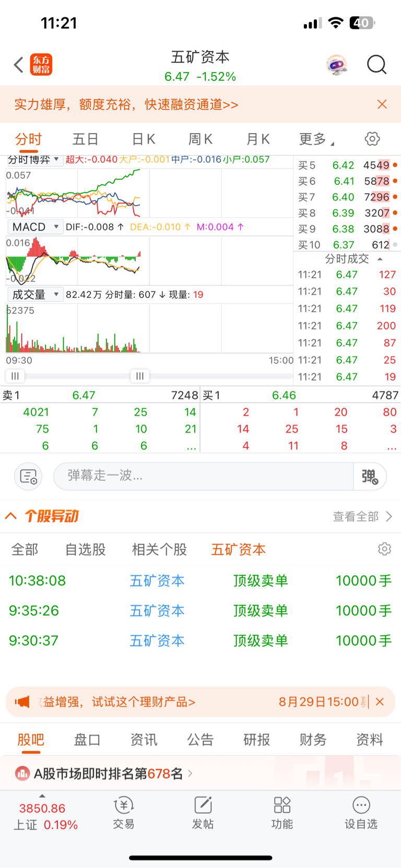Grab the left timeline range handle
The width and height of the screenshot is (401, 868).
(15, 376)
